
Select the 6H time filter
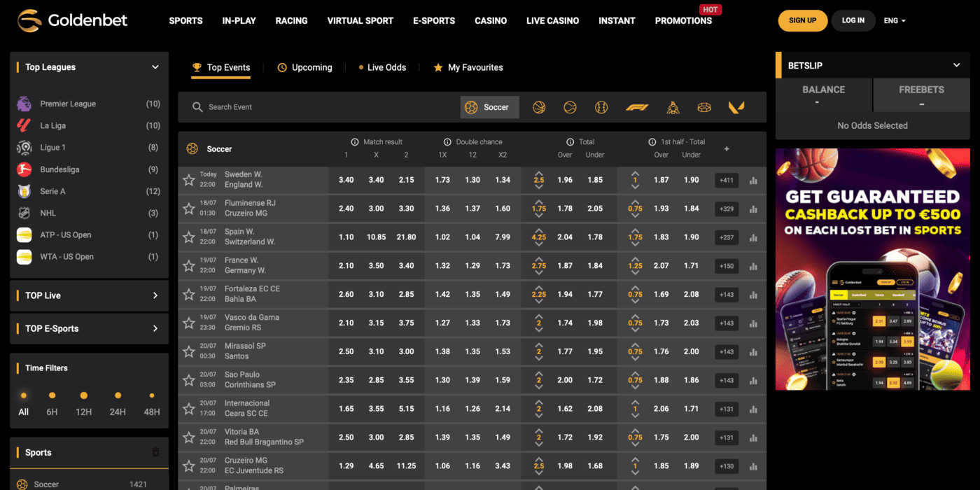tap(52, 404)
